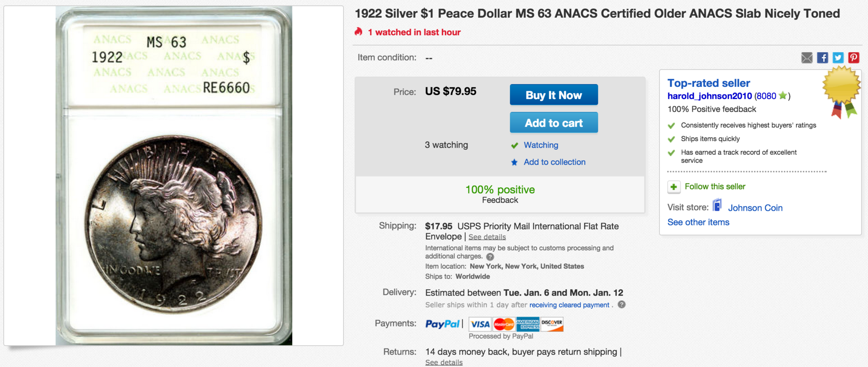Open help icon beside customs charges note
Screen dimensions: 868x367
(x=490, y=257)
